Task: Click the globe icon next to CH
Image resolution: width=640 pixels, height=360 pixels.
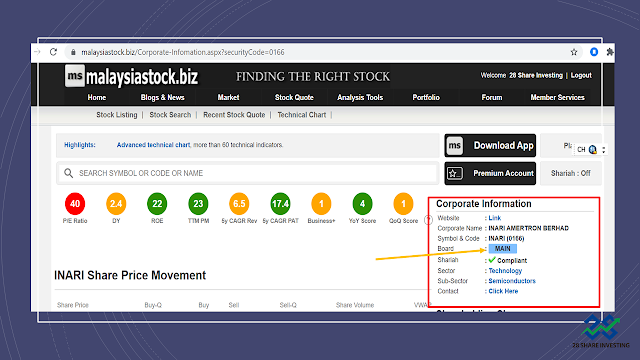Action: (593, 150)
